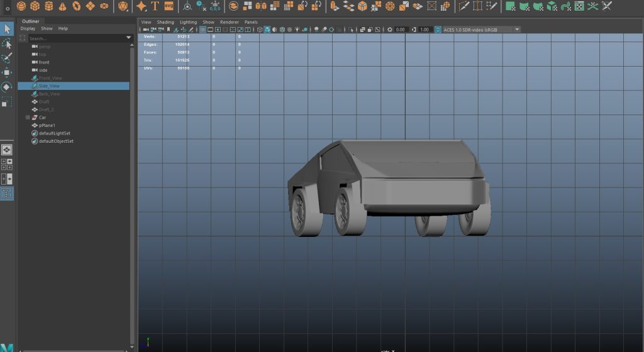Viewport: 644px width, 352px height.
Task: Open the viewport Lighting menu
Action: coord(188,22)
